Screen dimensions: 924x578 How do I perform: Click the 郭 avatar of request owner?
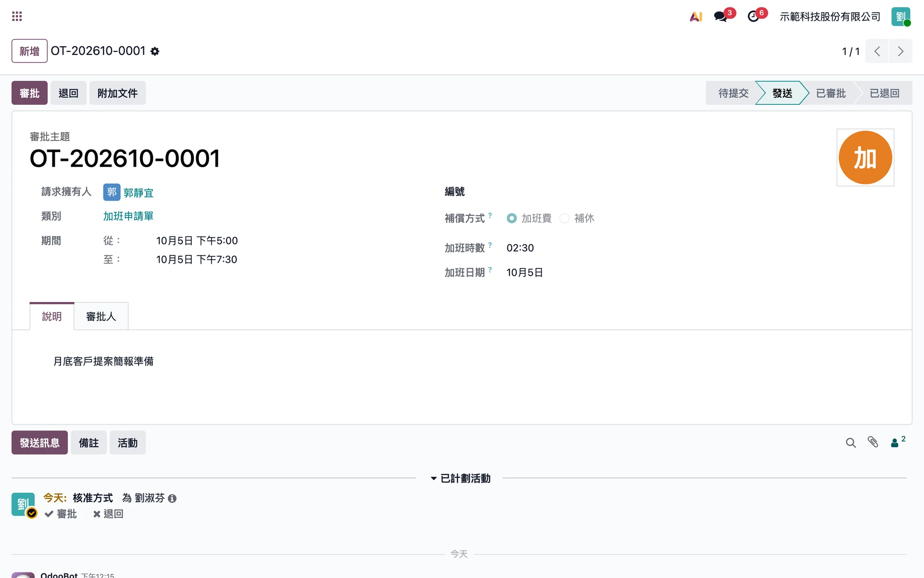click(112, 192)
